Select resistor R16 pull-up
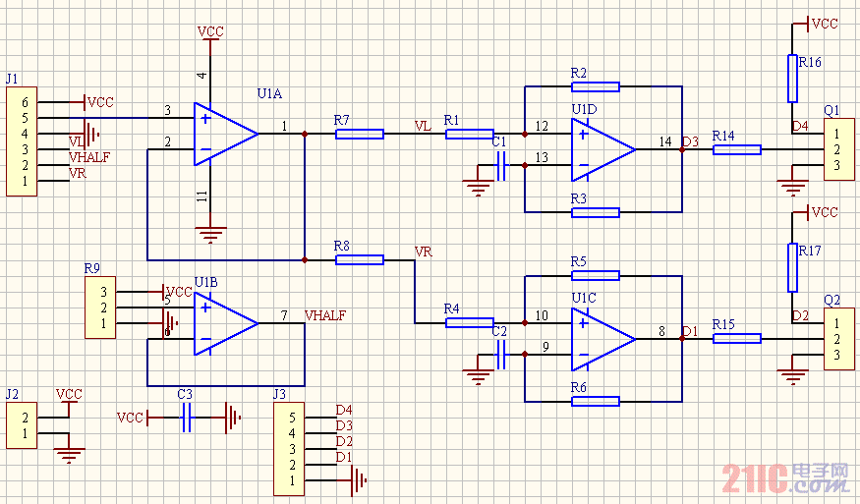The height and width of the screenshot is (504, 860). click(792, 79)
